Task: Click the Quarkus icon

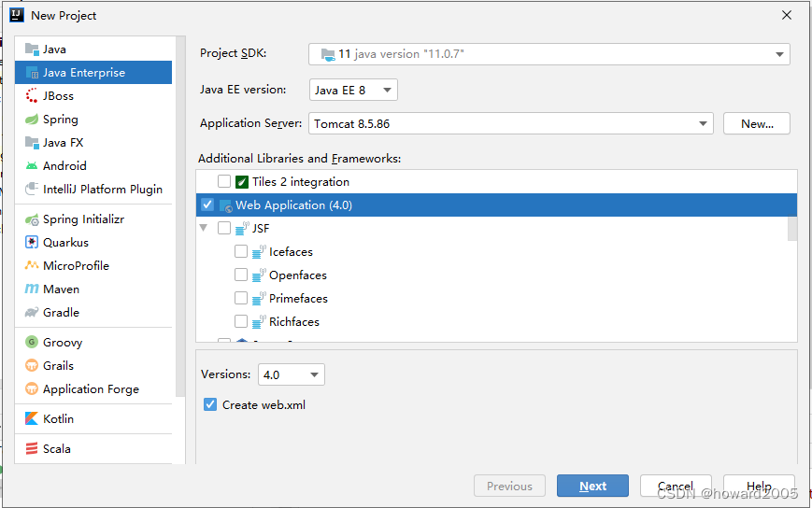Action: pyautogui.click(x=32, y=242)
